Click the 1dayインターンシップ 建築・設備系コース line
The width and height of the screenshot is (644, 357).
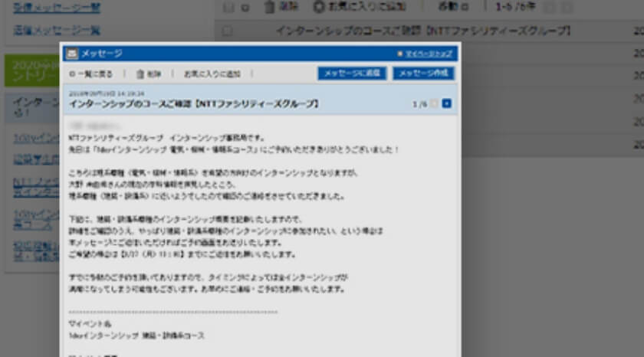point(136,336)
